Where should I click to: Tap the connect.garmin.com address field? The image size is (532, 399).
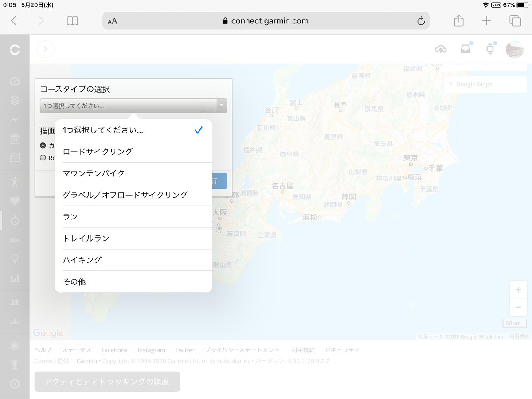[x=266, y=21]
